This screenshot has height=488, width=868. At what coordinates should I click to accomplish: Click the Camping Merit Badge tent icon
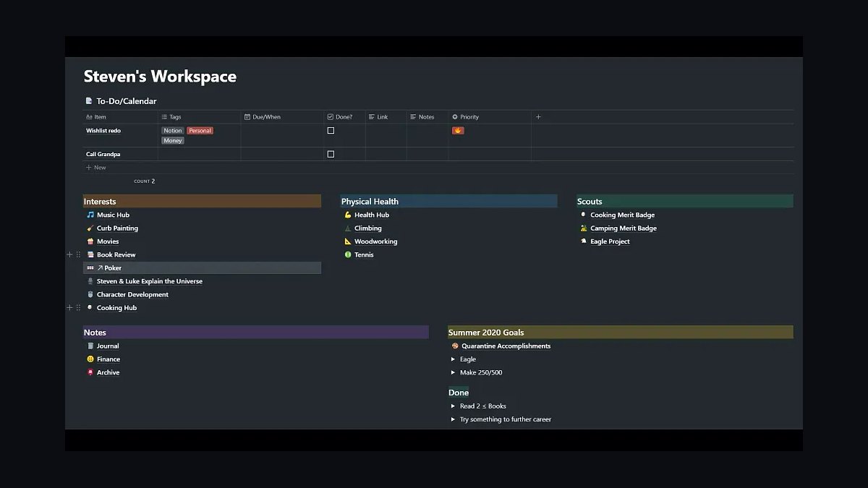coord(584,228)
